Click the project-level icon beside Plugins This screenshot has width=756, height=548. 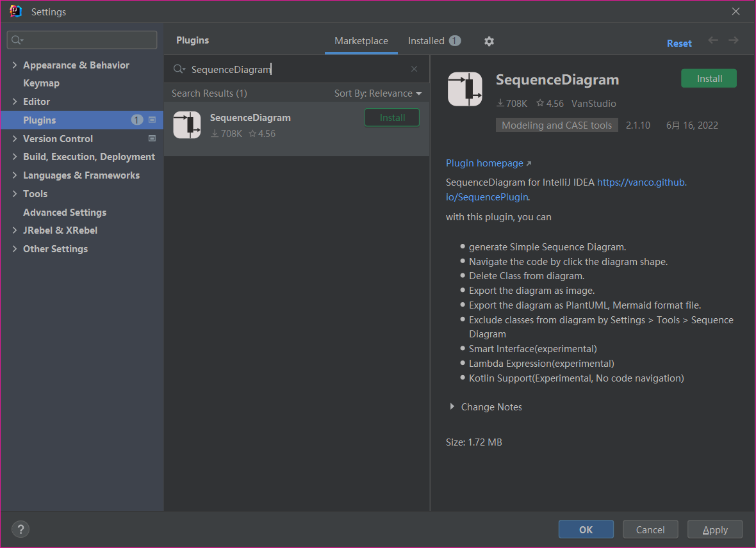point(152,120)
